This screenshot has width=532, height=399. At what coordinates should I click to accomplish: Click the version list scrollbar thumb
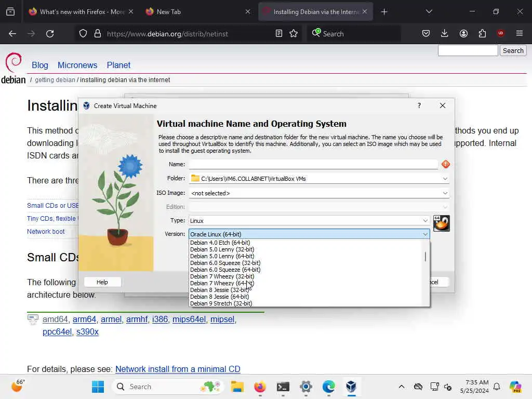pyautogui.click(x=425, y=257)
